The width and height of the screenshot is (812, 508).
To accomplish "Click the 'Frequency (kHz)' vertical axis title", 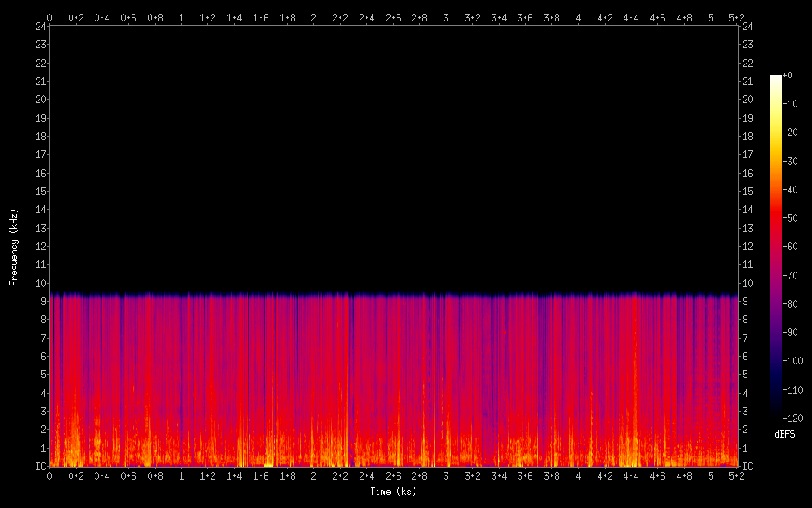I will pyautogui.click(x=14, y=247).
